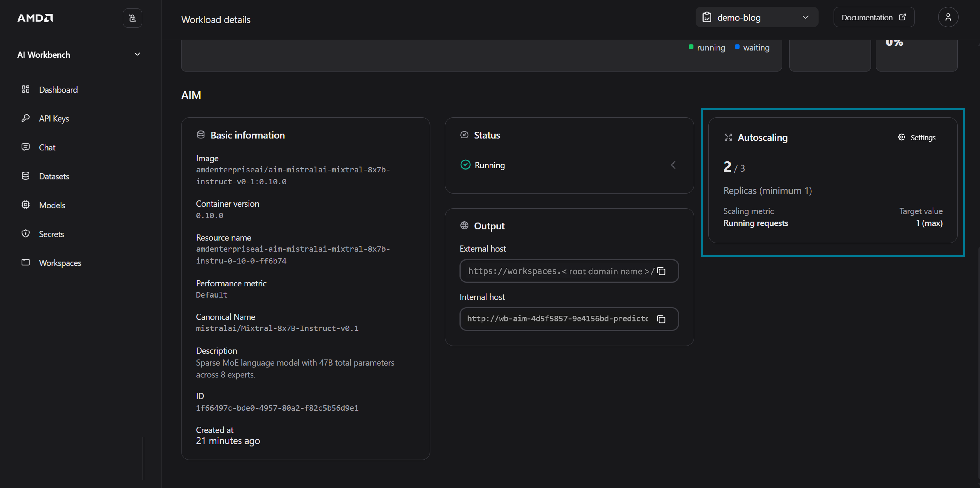Open the user account profile icon
The image size is (980, 488).
pyautogui.click(x=948, y=18)
